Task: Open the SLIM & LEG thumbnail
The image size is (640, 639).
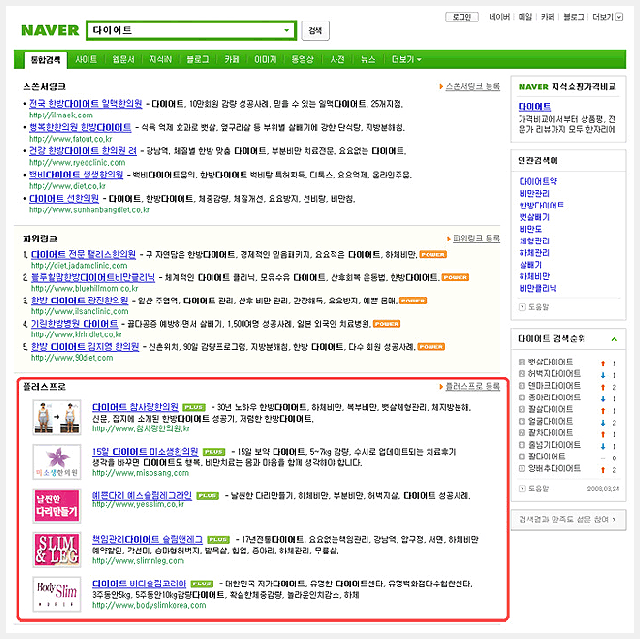Action: (x=57, y=550)
